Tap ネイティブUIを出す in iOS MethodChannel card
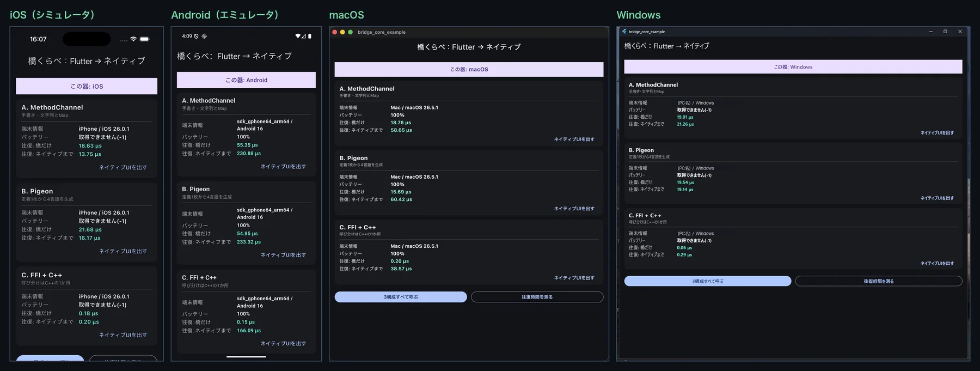This screenshot has width=980, height=371. click(x=123, y=168)
